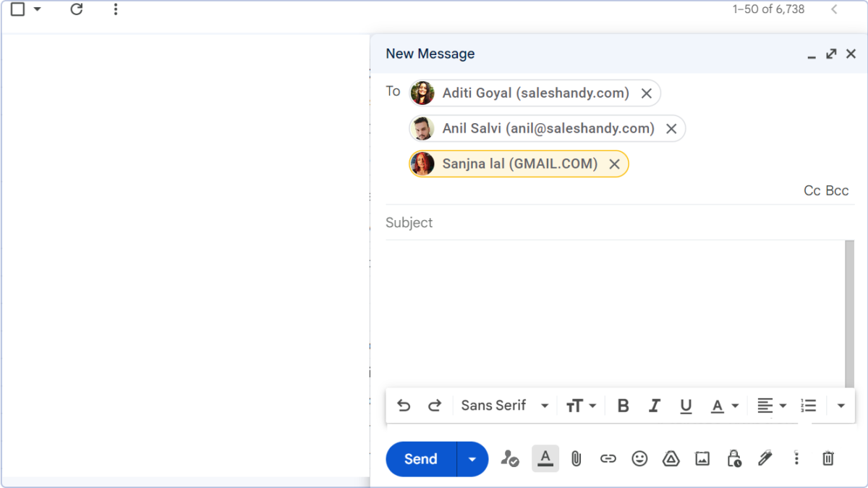Insert an emoji
This screenshot has width=868, height=488.
tap(639, 458)
